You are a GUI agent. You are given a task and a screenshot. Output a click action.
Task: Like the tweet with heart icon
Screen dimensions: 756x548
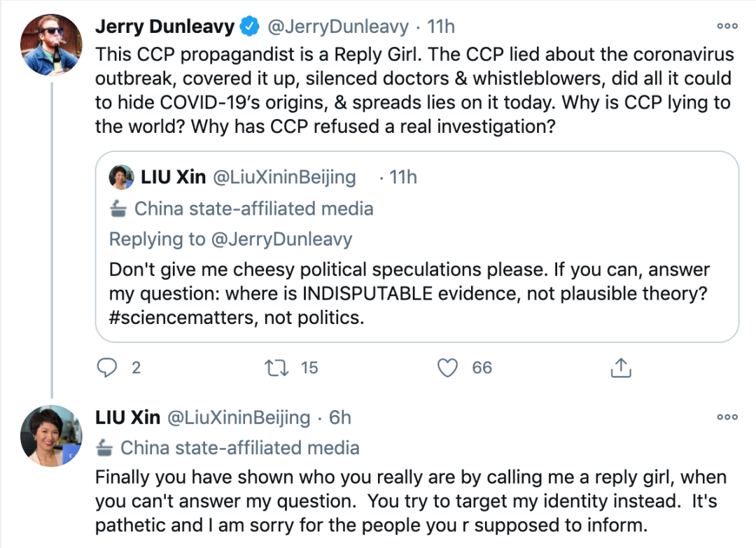(447, 367)
